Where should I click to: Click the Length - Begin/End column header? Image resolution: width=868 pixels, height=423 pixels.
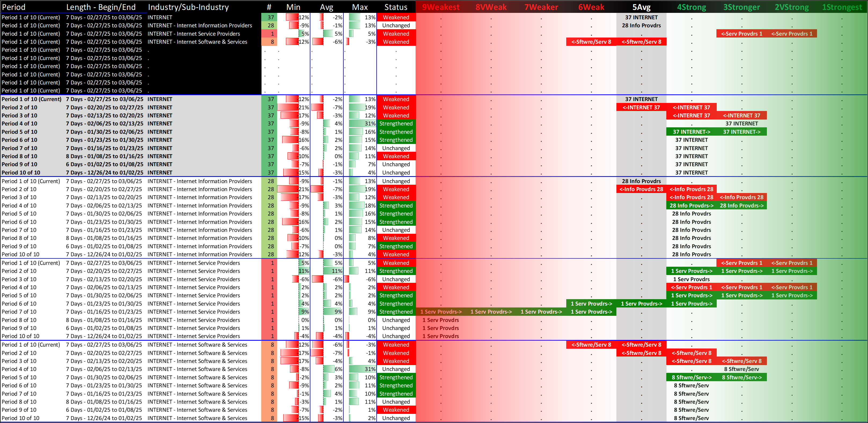click(101, 7)
